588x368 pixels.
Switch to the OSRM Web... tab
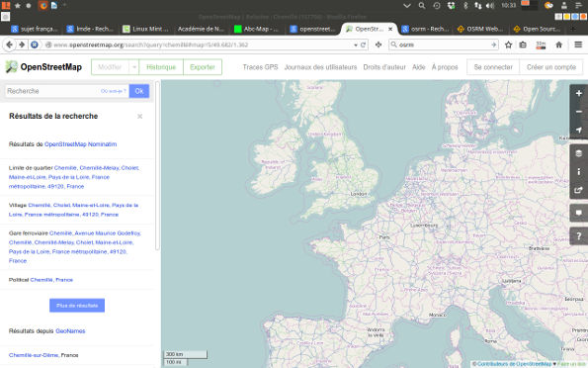click(x=480, y=29)
